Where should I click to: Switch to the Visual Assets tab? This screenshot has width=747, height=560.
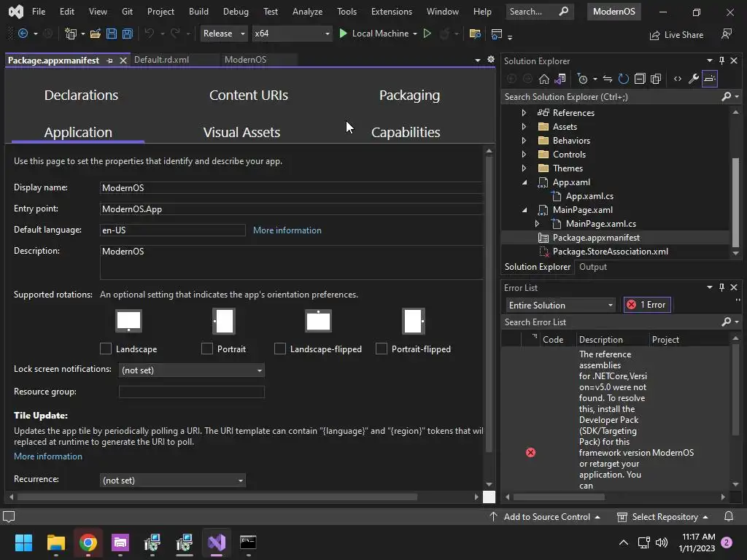[241, 133]
